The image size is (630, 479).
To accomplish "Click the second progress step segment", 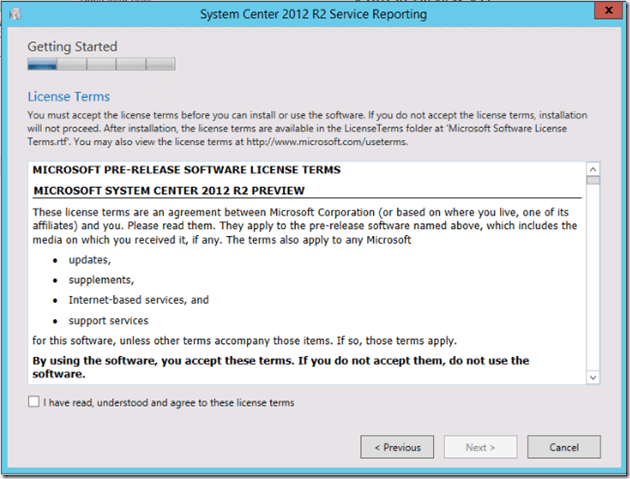I will coord(71,65).
